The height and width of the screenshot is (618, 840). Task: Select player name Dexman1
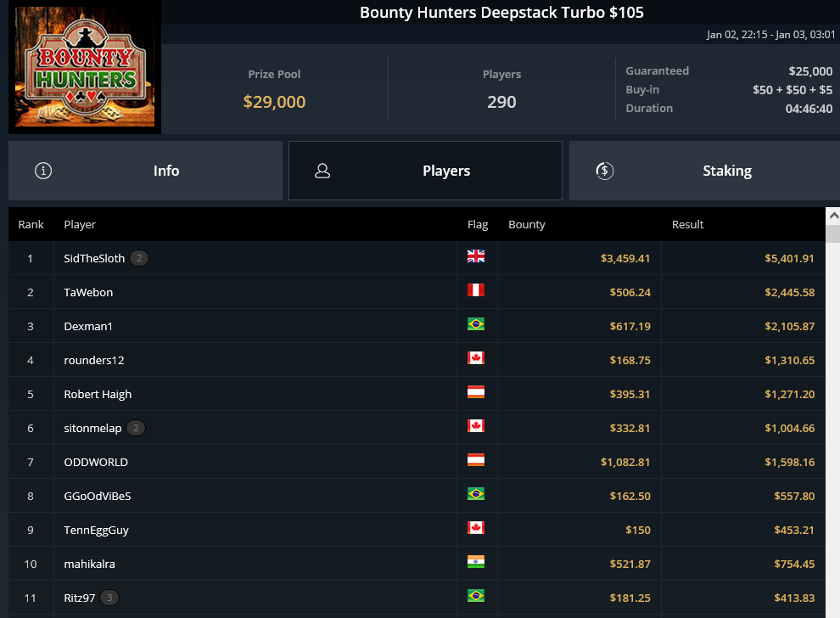[88, 326]
